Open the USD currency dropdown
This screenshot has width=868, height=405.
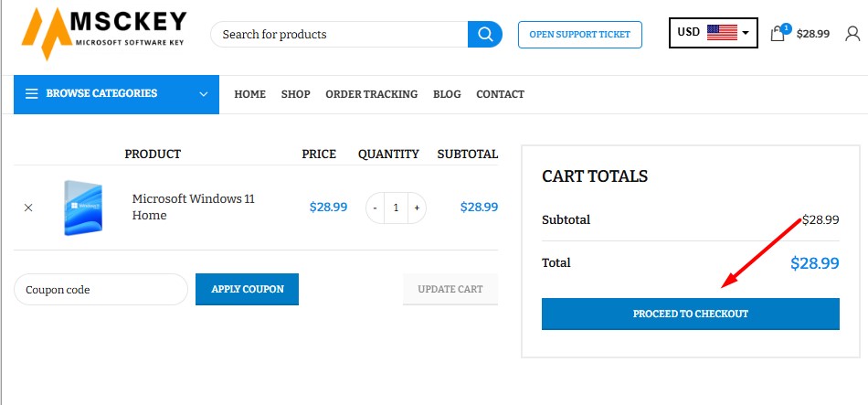click(x=713, y=33)
